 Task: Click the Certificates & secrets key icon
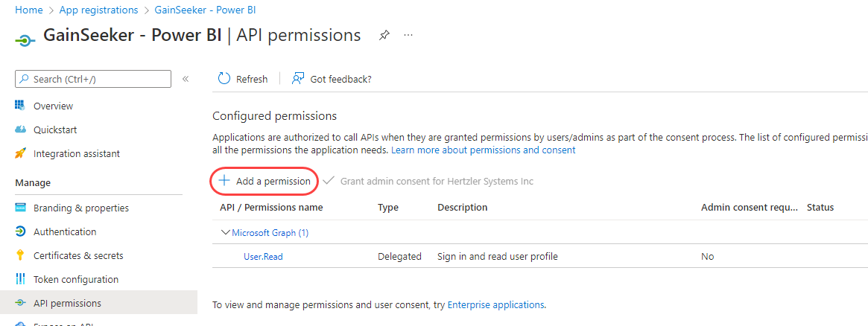(x=21, y=255)
